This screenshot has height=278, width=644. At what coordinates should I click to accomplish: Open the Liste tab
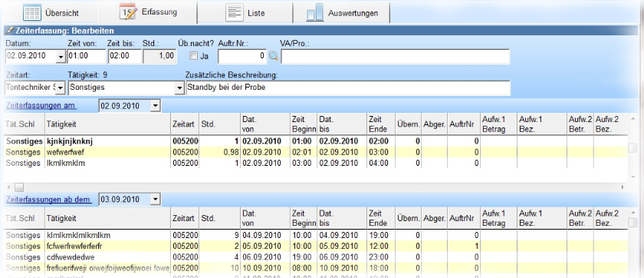coord(245,12)
